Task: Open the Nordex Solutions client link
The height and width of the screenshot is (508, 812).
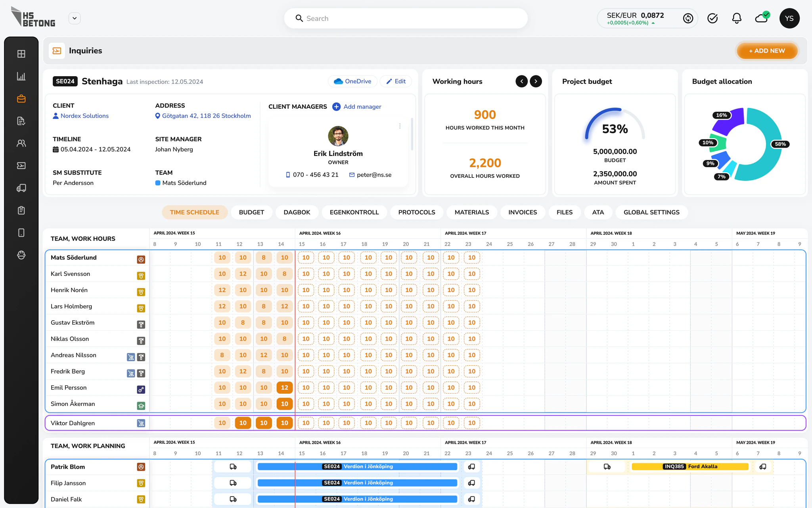Action: tap(81, 116)
